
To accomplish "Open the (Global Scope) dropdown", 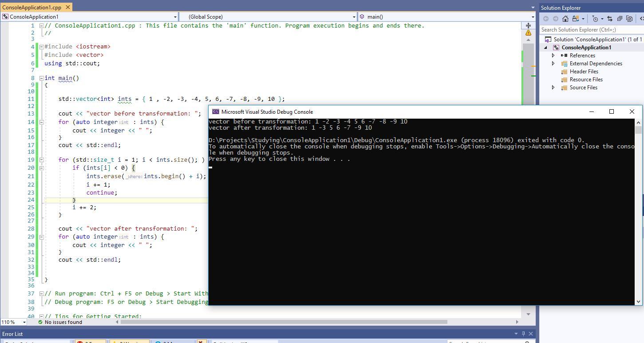I will tap(354, 17).
